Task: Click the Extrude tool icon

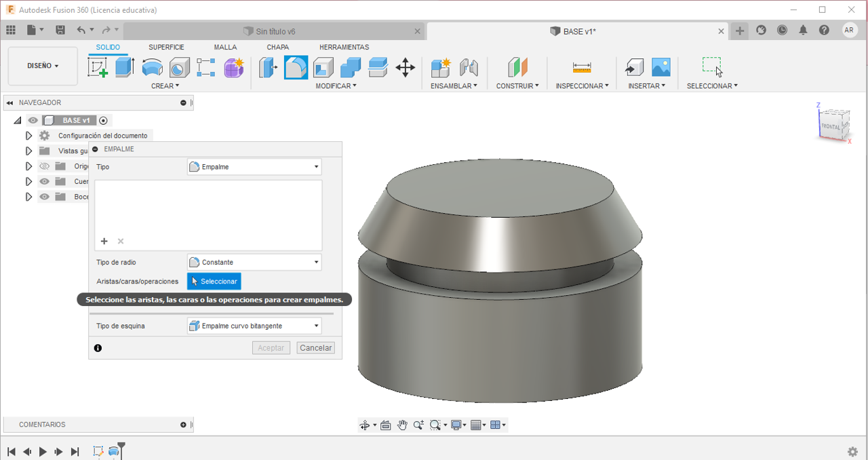Action: click(125, 67)
